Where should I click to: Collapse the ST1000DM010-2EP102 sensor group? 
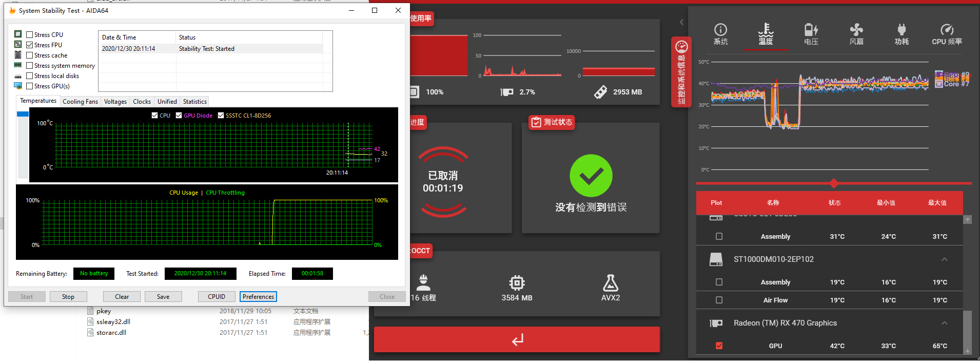944,259
